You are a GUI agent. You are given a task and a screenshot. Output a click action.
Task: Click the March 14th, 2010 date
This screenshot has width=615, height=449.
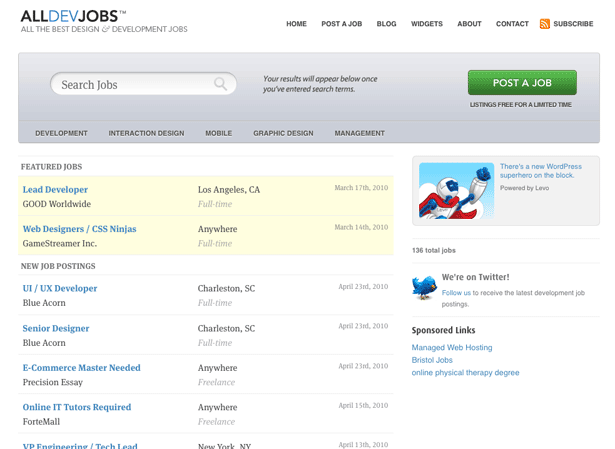361,227
